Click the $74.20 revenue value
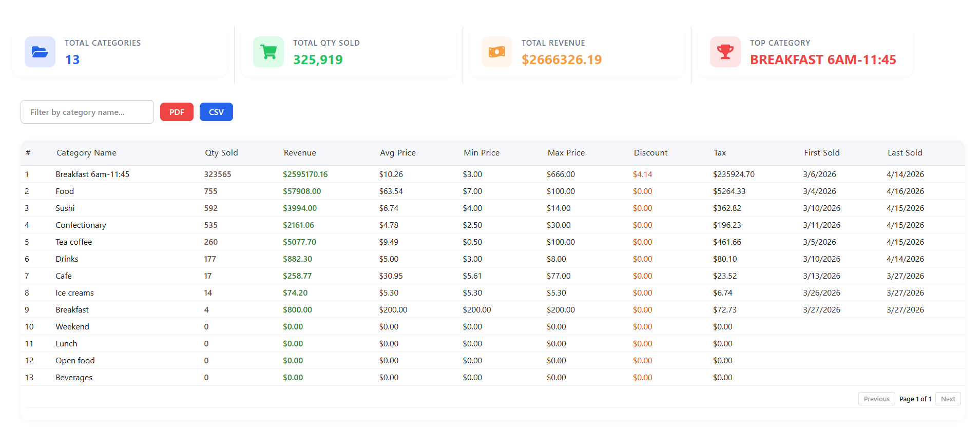980x430 pixels. pyautogui.click(x=295, y=292)
